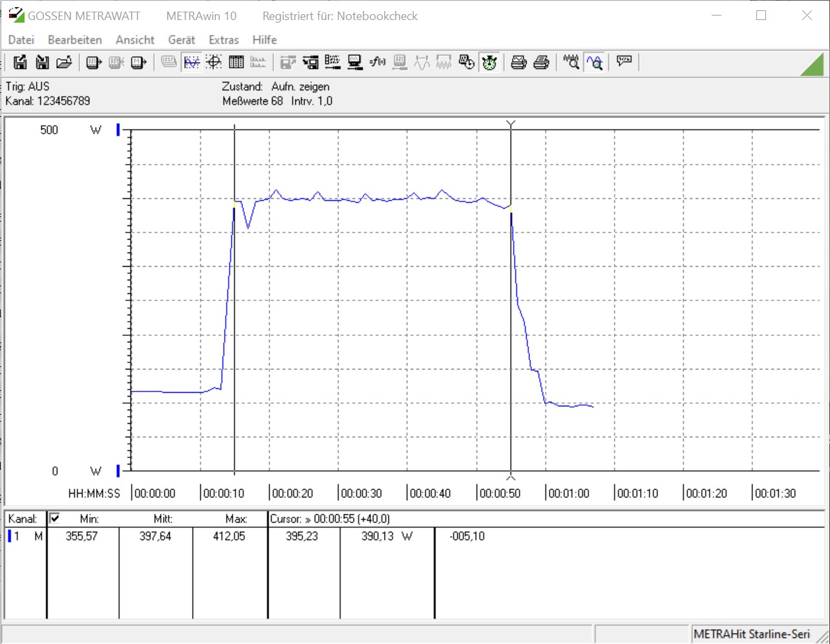Click the floppy disk icon with upward arrow
This screenshot has height=644, width=830.
click(20, 62)
